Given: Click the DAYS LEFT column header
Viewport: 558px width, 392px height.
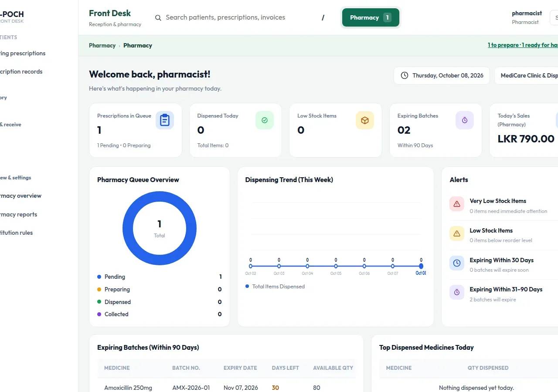Looking at the screenshot, I should [x=286, y=368].
